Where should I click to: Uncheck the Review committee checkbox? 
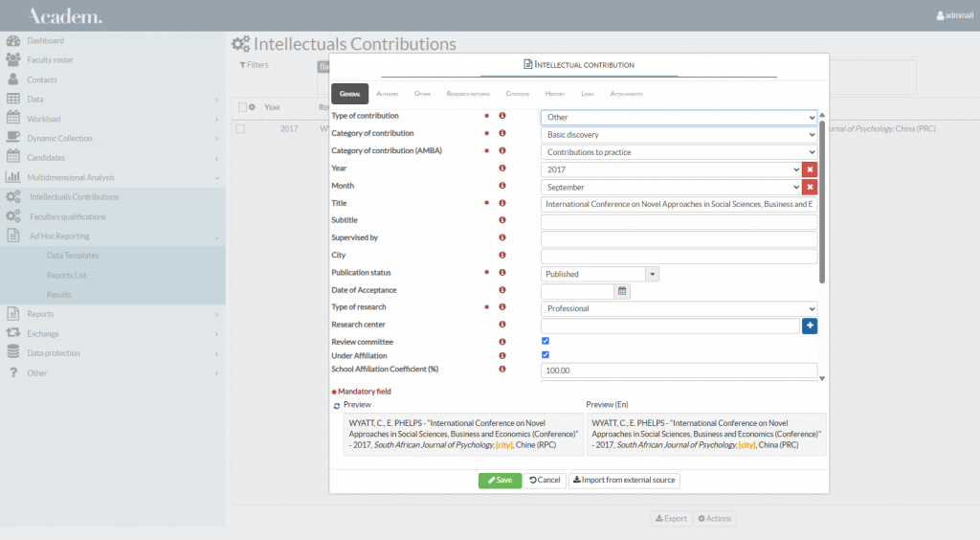pos(546,341)
